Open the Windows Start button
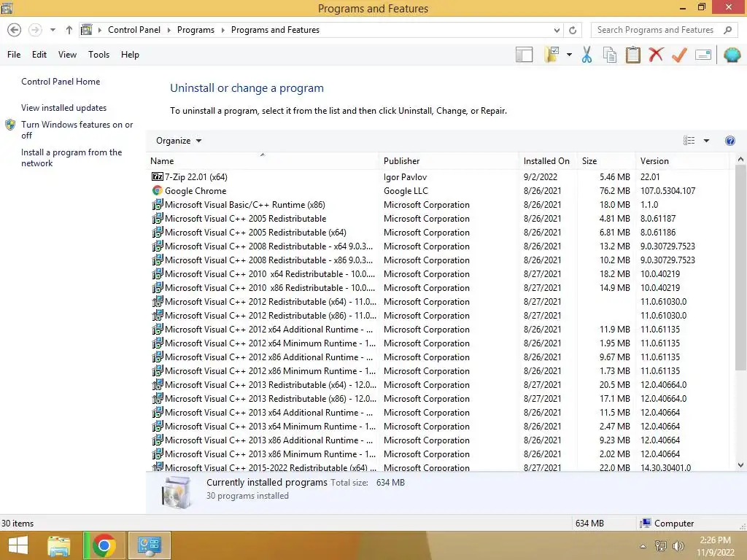Screen dimensions: 747x560 click(18, 545)
